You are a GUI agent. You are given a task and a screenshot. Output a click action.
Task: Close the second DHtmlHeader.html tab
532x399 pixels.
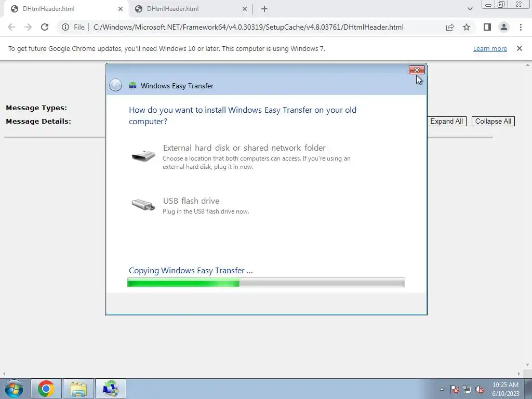click(x=245, y=9)
